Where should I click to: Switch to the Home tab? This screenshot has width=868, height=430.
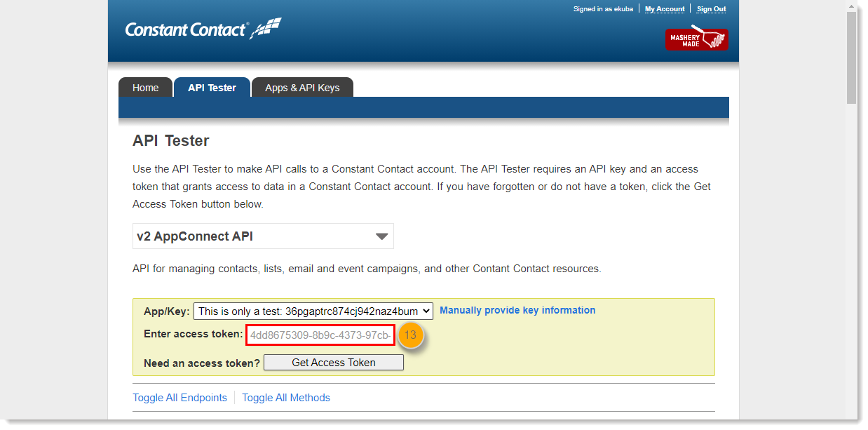[x=145, y=88]
